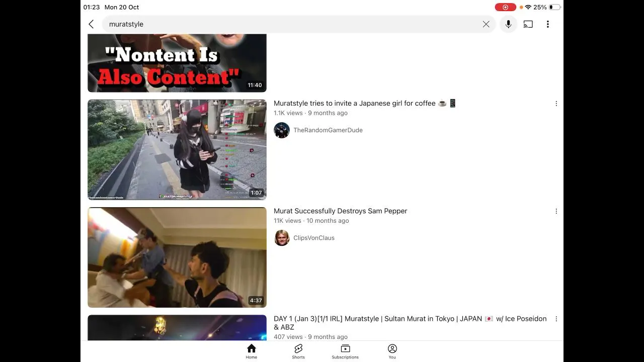This screenshot has height=362, width=644.
Task: Click the search field containing muratstyle
Action: coord(299,24)
